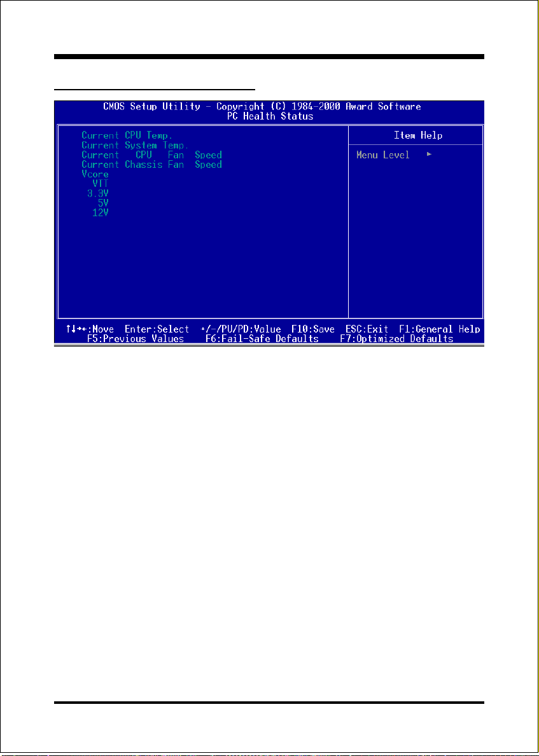Click the F10:Save hint
The image size is (539, 756).
(313, 329)
